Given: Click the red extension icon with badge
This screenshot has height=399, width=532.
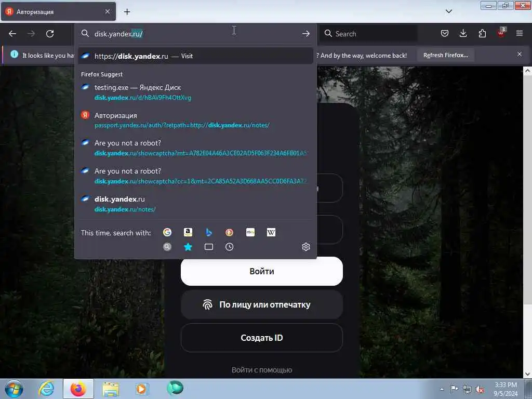Looking at the screenshot, I should [501, 33].
